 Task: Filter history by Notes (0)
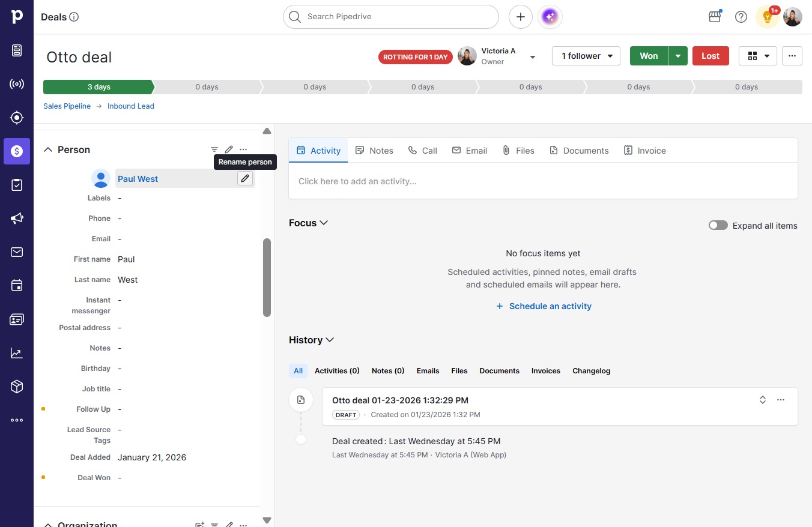point(388,371)
